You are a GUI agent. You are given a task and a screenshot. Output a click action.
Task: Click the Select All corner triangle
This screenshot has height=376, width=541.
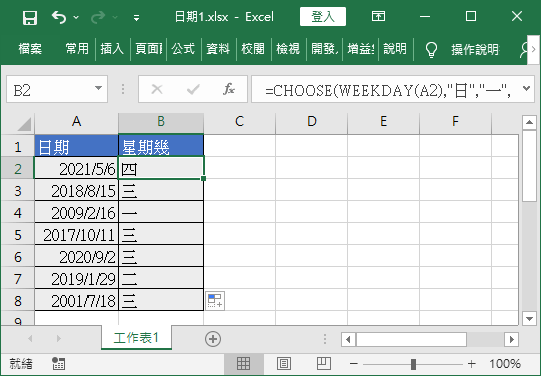click(x=24, y=124)
